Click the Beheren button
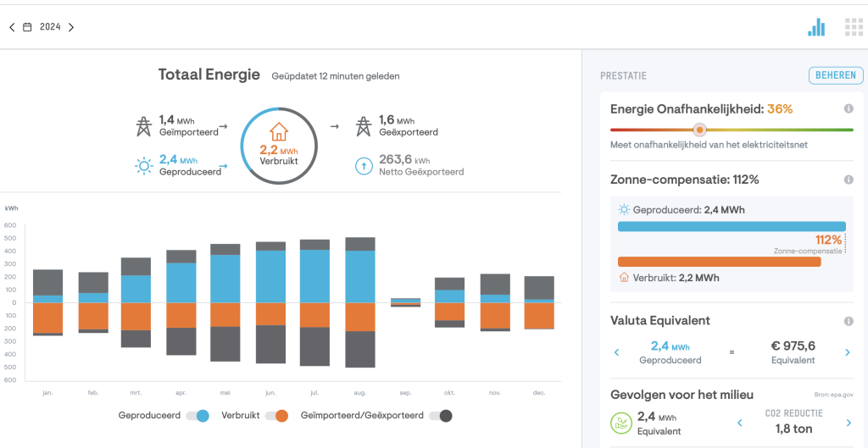This screenshot has width=868, height=448. tap(834, 75)
